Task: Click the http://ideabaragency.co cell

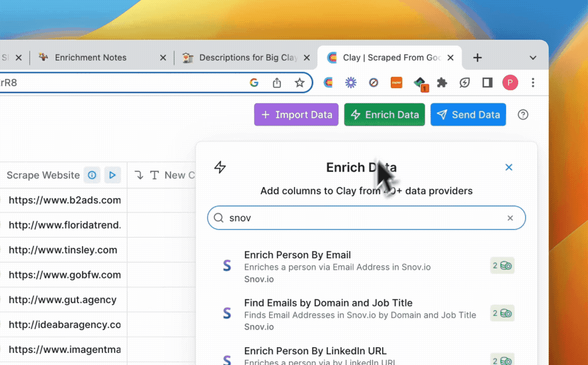Action: (x=63, y=325)
